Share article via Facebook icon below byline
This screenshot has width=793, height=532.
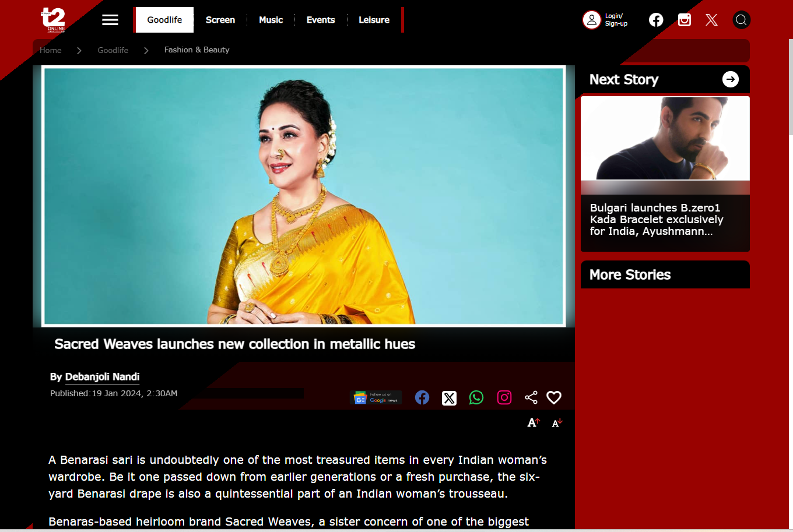[x=422, y=397]
